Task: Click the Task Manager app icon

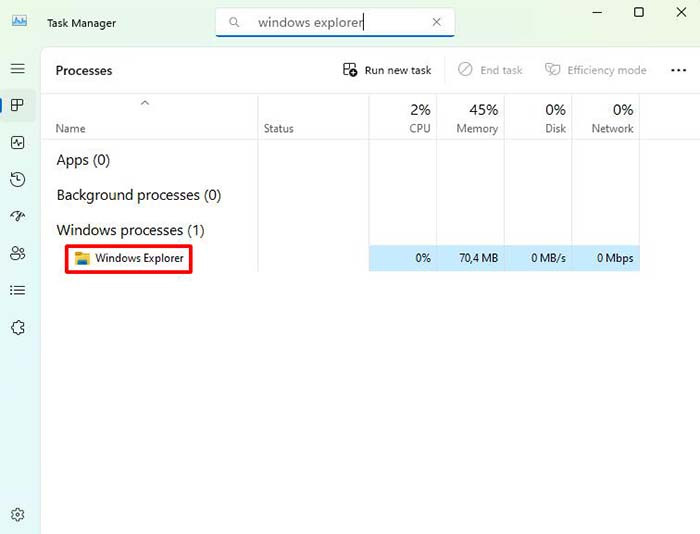Action: point(19,21)
